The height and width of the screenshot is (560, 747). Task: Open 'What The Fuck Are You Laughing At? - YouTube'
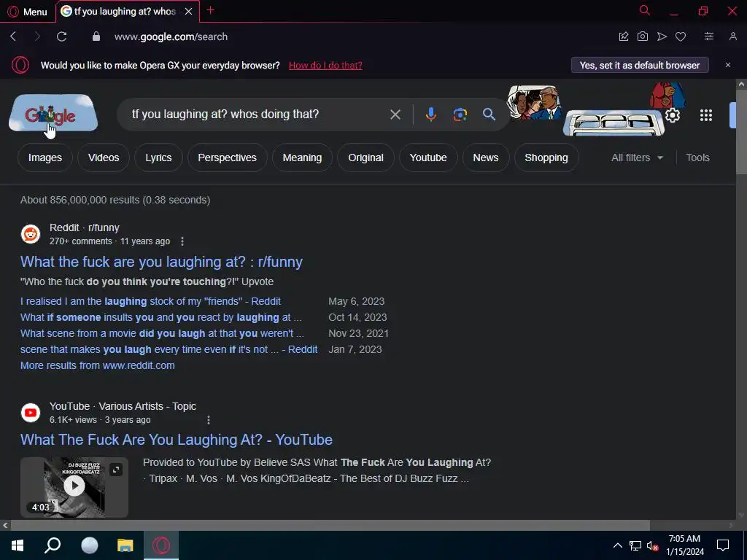[177, 440]
